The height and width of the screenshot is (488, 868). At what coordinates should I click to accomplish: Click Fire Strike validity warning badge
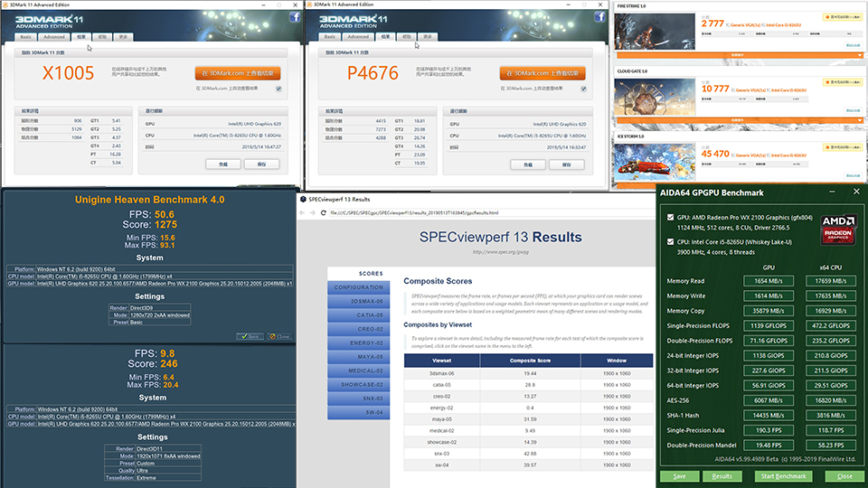843,17
